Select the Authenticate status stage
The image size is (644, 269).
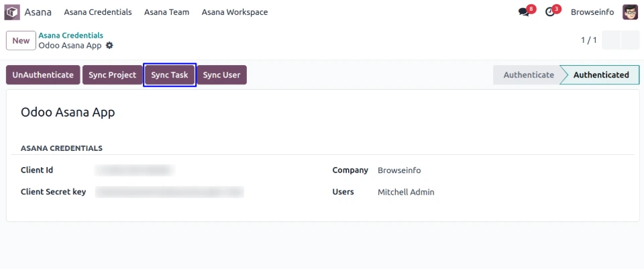[528, 75]
